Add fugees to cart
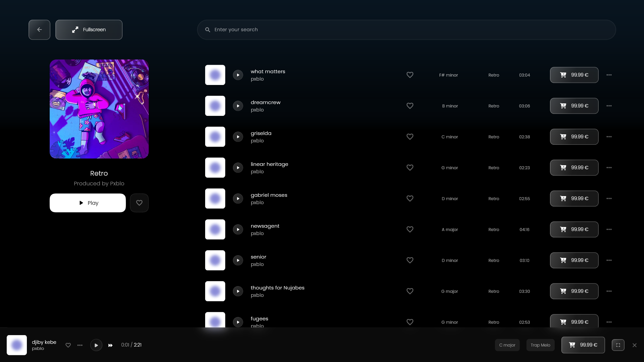The height and width of the screenshot is (362, 644). click(x=574, y=321)
